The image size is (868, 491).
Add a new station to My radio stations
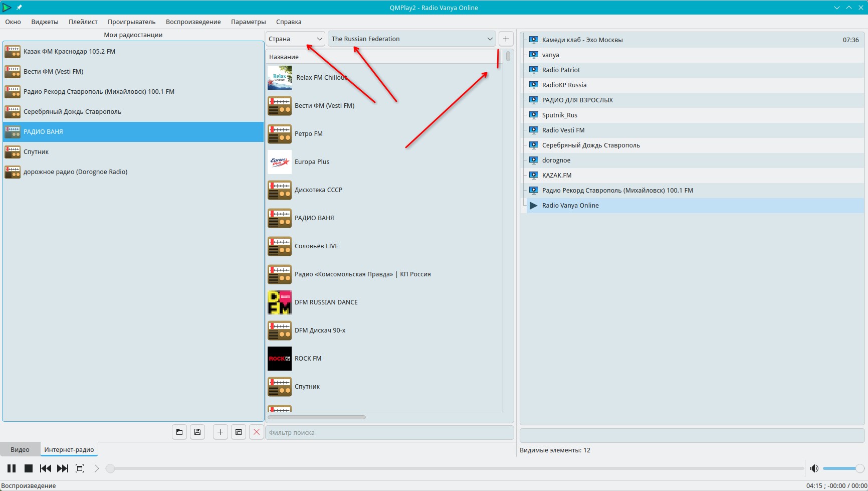click(221, 432)
